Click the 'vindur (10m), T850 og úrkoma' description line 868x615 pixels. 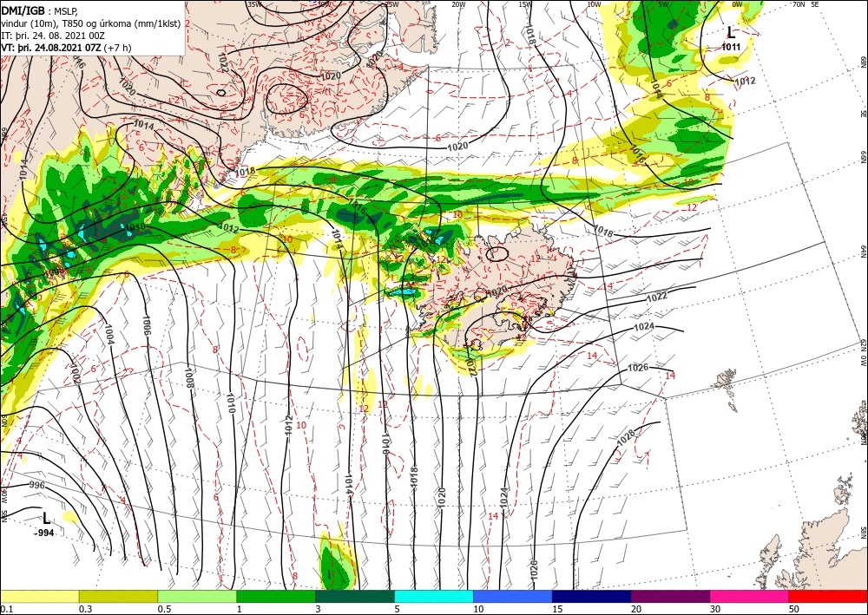tap(90, 23)
